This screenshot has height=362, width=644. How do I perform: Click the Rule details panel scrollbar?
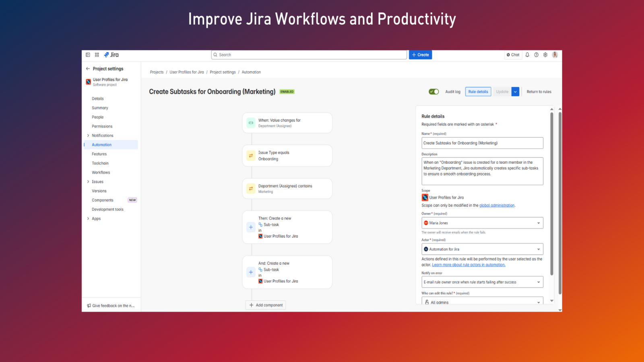coord(551,193)
